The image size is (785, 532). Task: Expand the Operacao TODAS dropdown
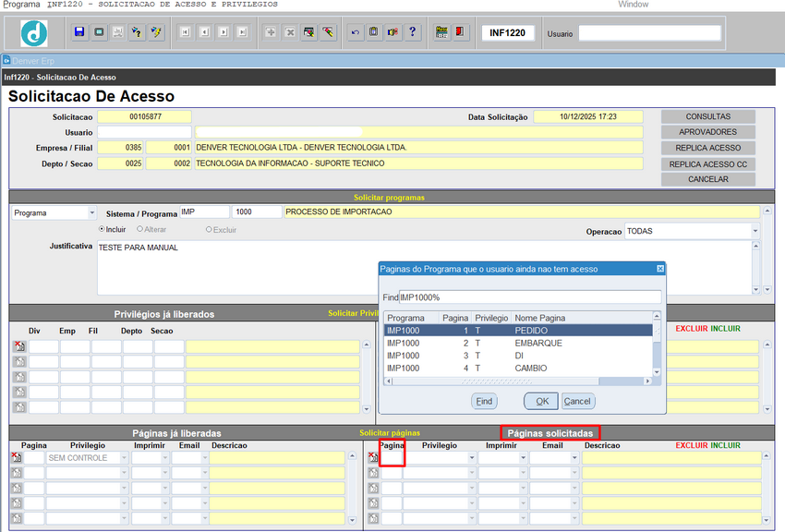click(755, 231)
